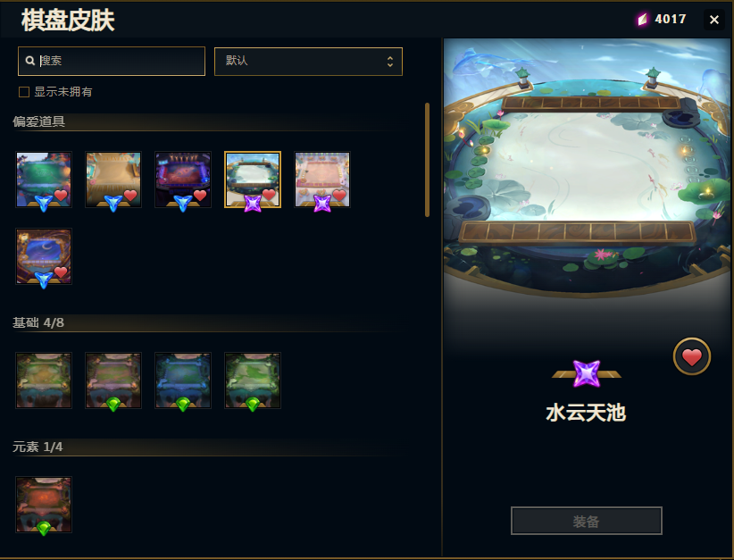Enable the 显示未拥有 checkbox

[24, 92]
